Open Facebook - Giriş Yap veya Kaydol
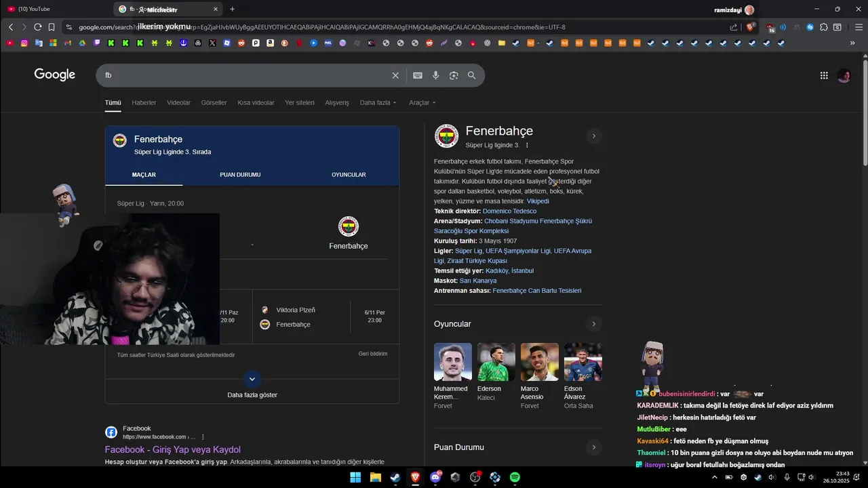The width and height of the screenshot is (868, 488). (x=173, y=450)
